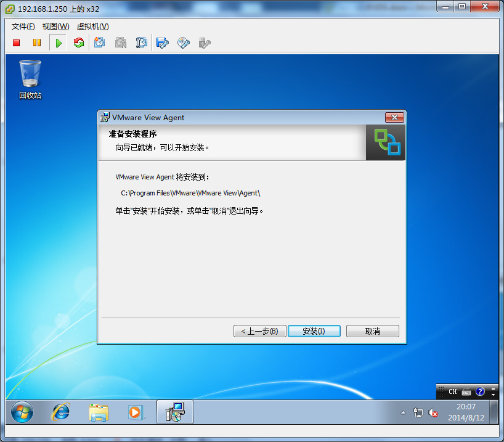Open the 回收站 Recycle Bin
The image size is (504, 442).
30,73
